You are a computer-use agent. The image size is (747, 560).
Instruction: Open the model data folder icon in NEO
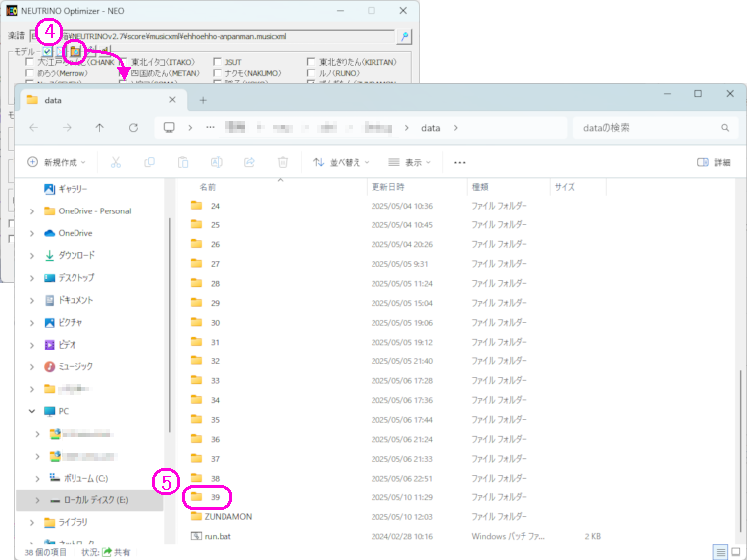tap(75, 51)
